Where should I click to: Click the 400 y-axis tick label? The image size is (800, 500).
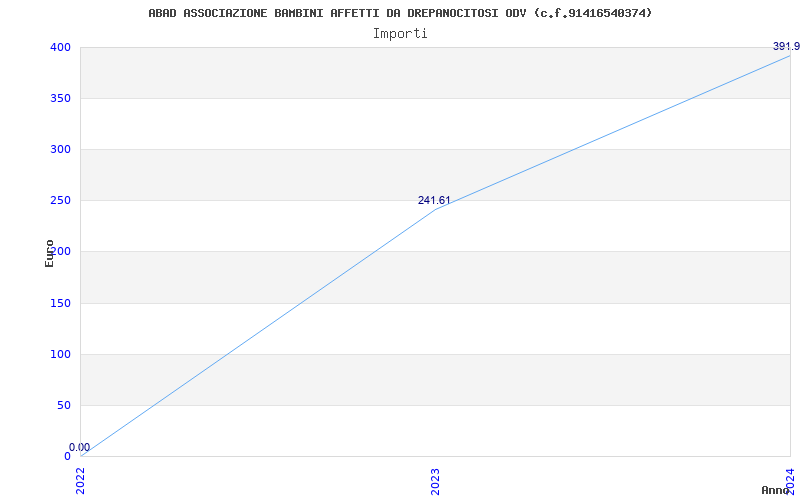coord(59,47)
